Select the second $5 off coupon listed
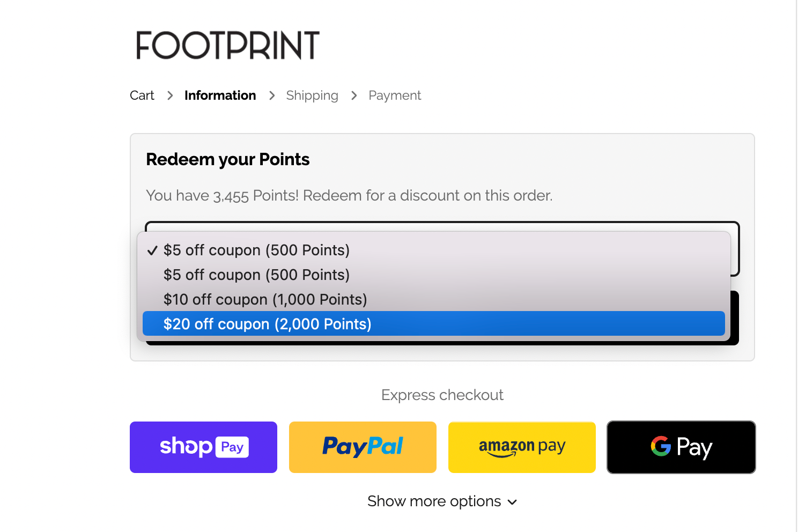The width and height of the screenshot is (798, 532). (256, 275)
